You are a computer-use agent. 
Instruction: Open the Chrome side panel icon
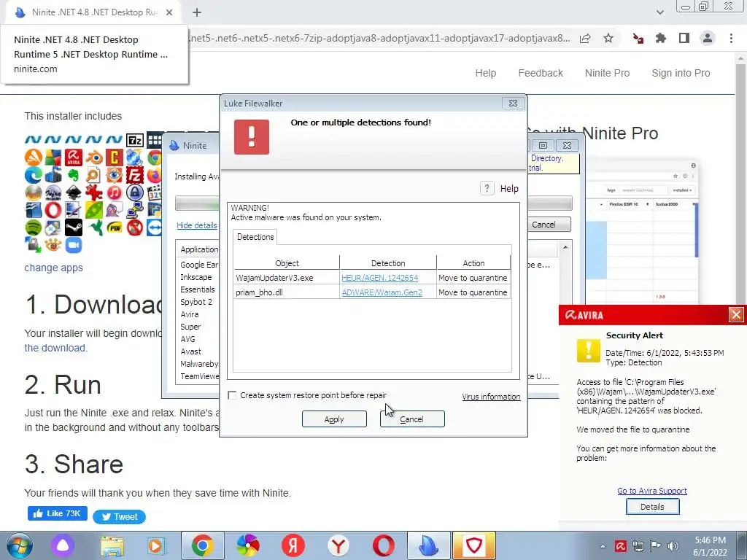coord(684,38)
